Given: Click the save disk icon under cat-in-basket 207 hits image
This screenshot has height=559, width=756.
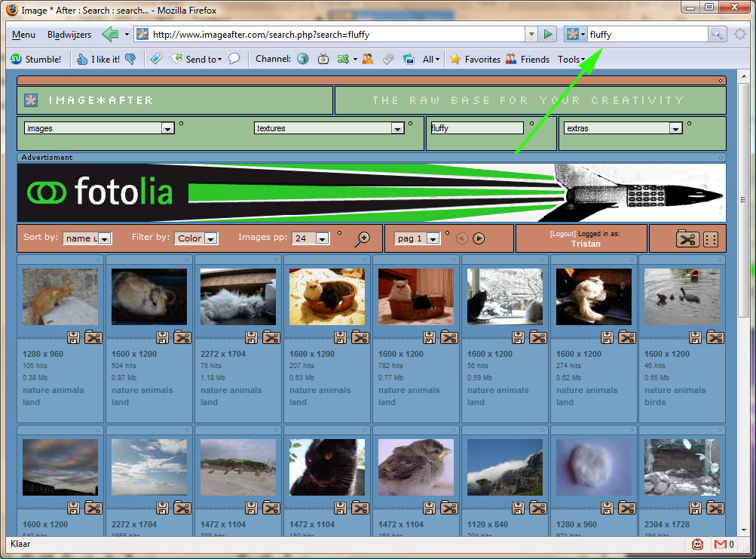Looking at the screenshot, I should click(x=341, y=337).
